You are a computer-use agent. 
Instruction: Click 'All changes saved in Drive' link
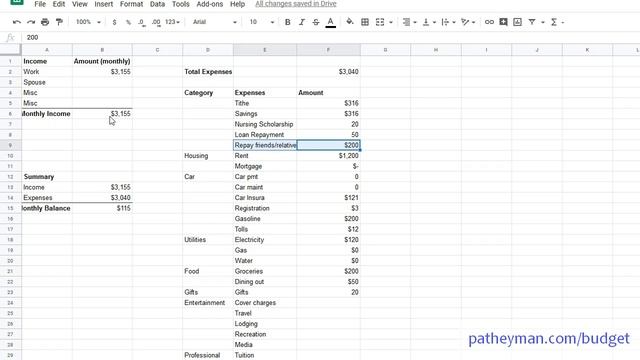[x=296, y=4]
